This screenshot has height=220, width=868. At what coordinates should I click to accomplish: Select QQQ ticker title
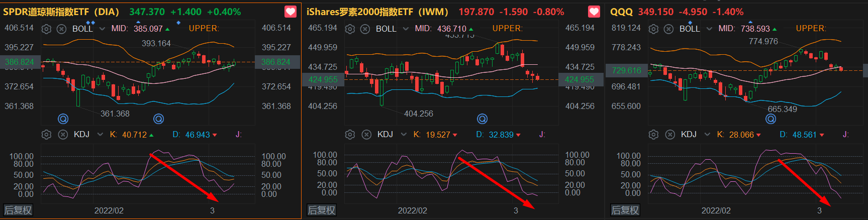click(621, 12)
